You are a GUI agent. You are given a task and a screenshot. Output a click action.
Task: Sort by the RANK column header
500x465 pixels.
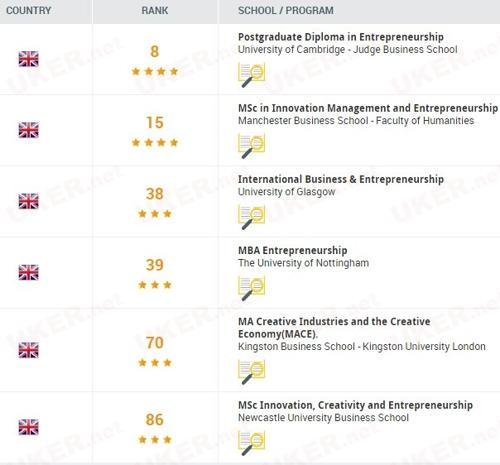pyautogui.click(x=155, y=11)
